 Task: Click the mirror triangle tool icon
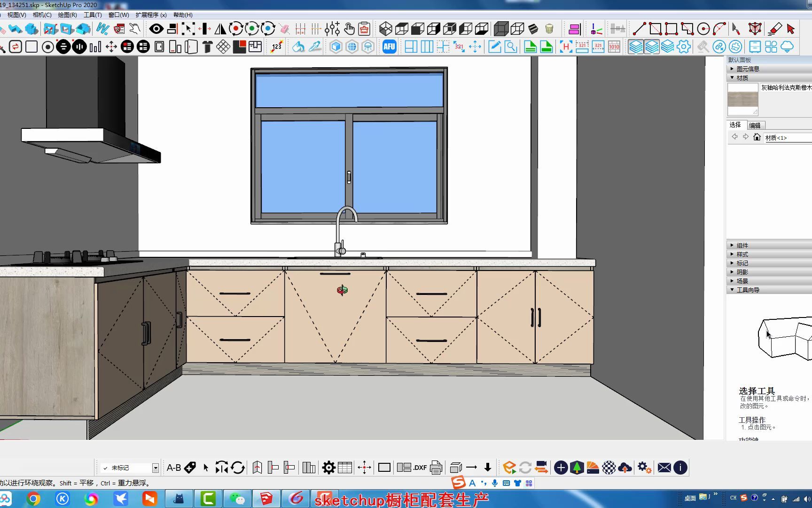220,29
